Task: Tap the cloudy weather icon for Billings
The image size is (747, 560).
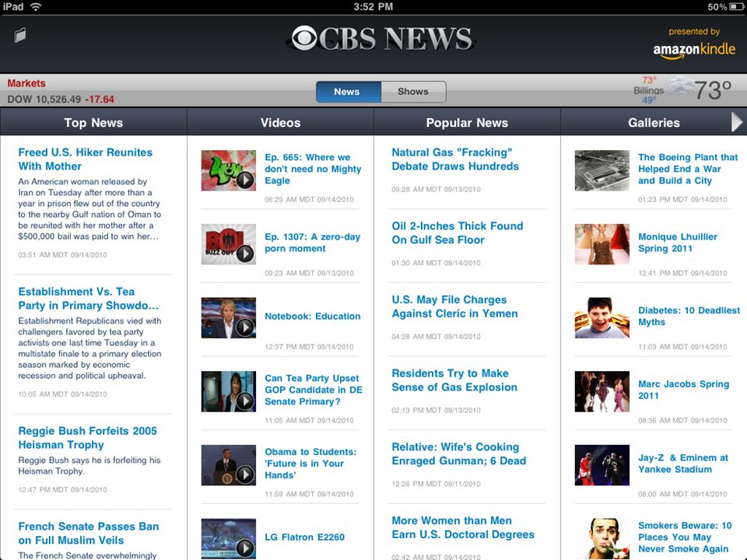Action: pyautogui.click(x=679, y=86)
